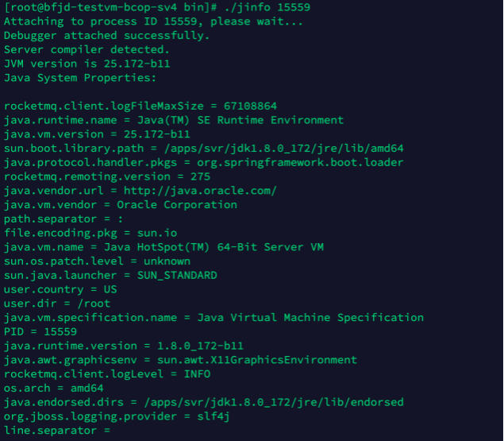This screenshot has width=504, height=441.
Task: Click the 'Oracle Corporation' vendor text
Action: [x=177, y=205]
